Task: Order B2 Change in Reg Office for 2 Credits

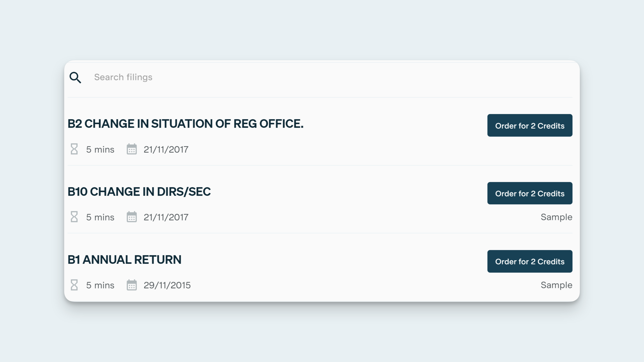Action: (530, 125)
